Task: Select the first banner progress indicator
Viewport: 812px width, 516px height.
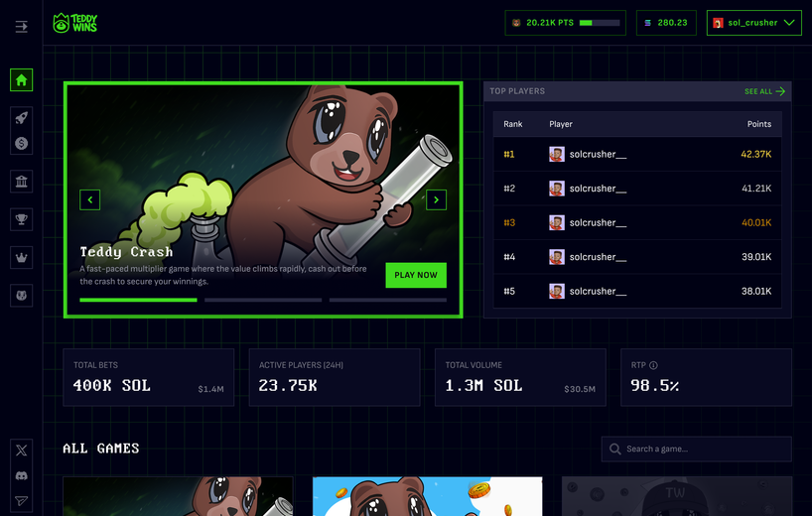Action: pyautogui.click(x=138, y=300)
